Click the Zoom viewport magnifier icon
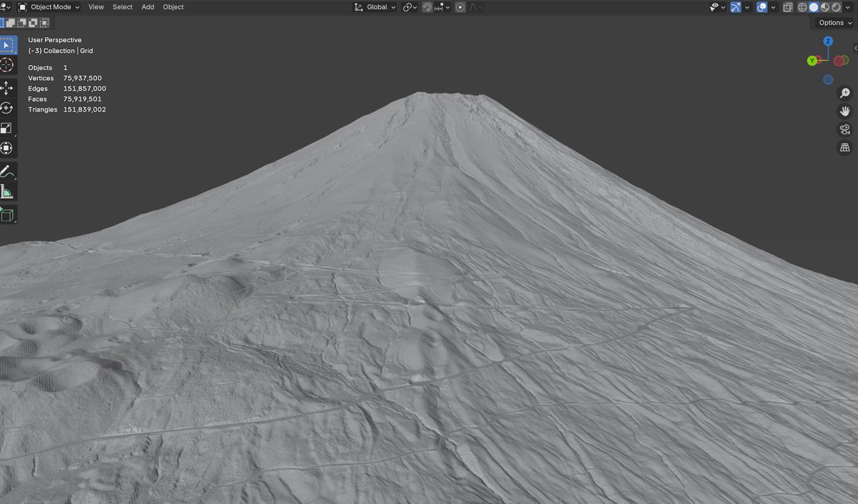 845,93
